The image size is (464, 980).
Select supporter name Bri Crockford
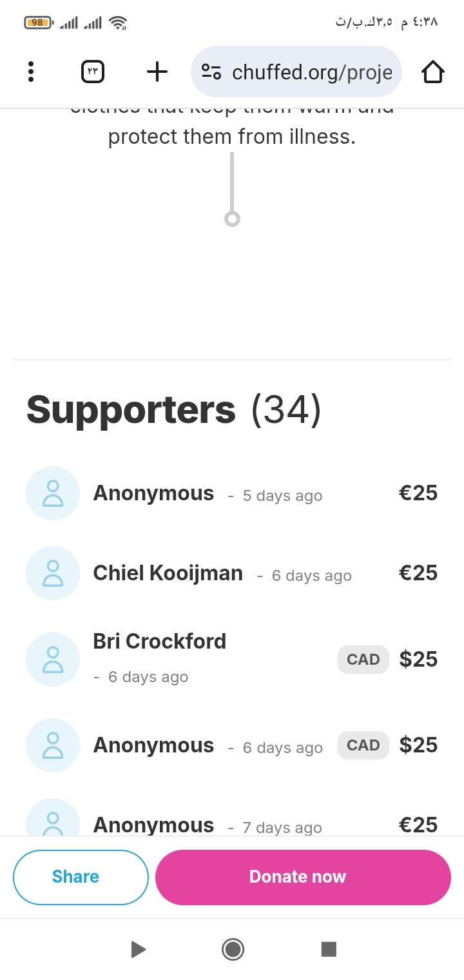pos(159,642)
